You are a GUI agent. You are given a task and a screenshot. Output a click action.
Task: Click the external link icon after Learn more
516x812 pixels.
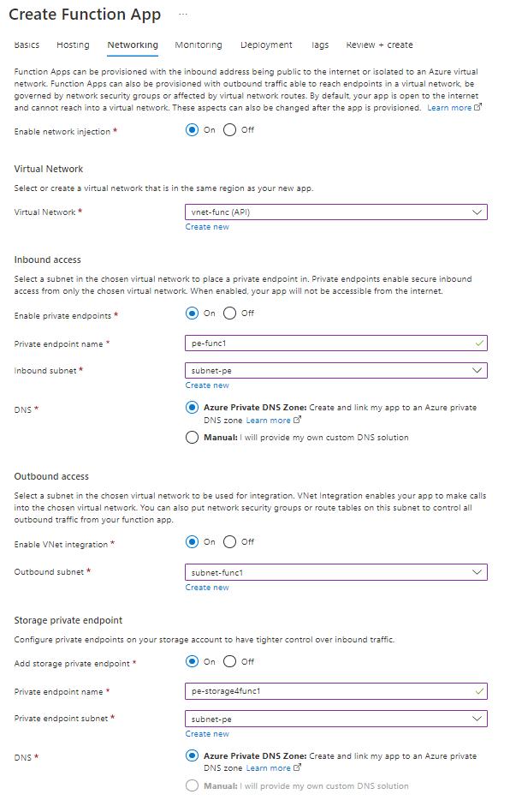477,108
